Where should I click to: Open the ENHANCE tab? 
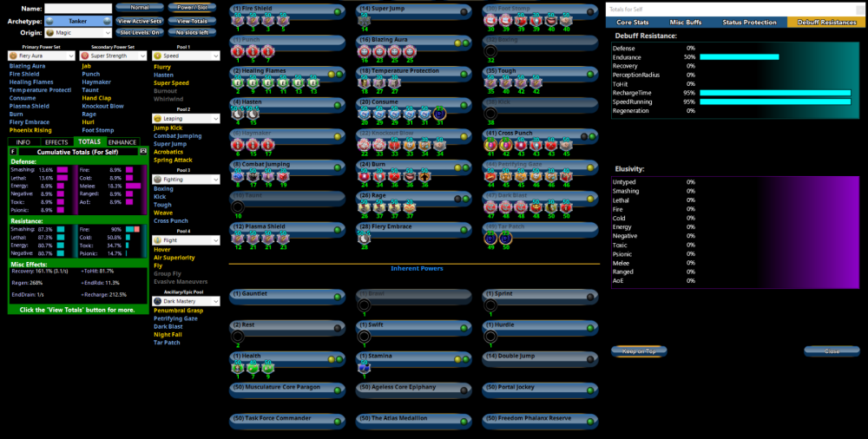(122, 141)
